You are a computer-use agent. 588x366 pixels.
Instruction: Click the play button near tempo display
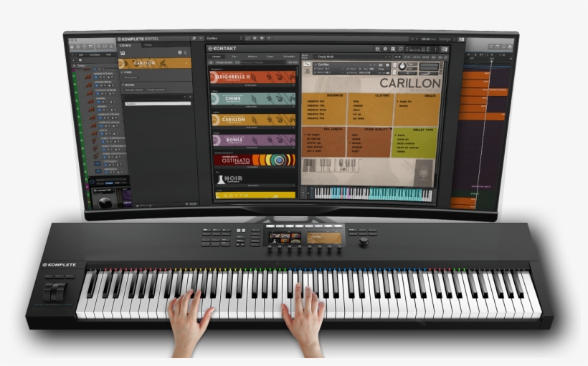(417, 39)
